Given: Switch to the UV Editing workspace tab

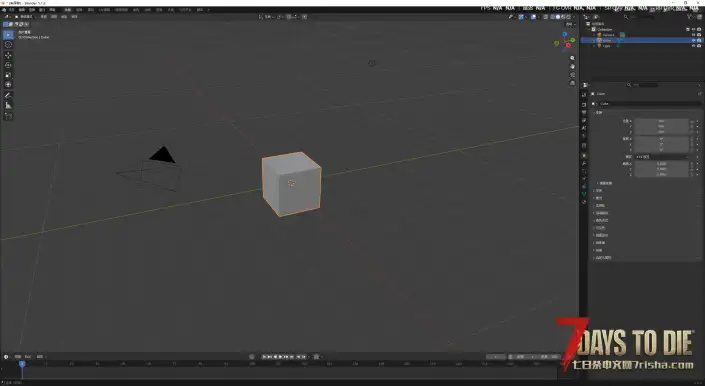Looking at the screenshot, I should 104,9.
